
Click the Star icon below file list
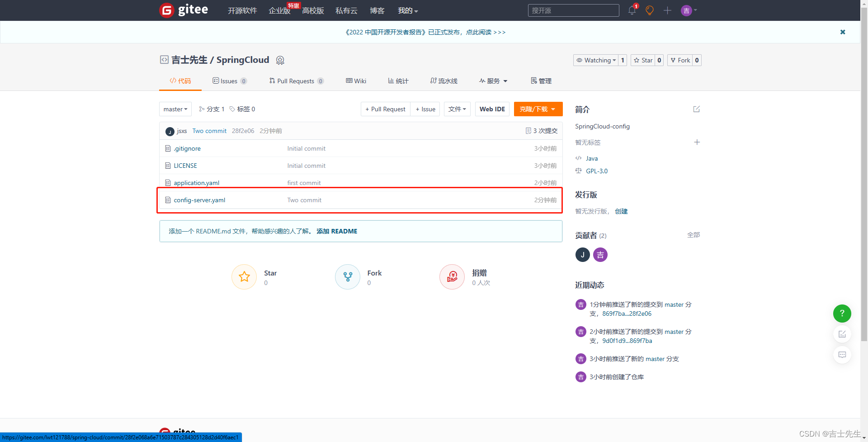click(244, 277)
